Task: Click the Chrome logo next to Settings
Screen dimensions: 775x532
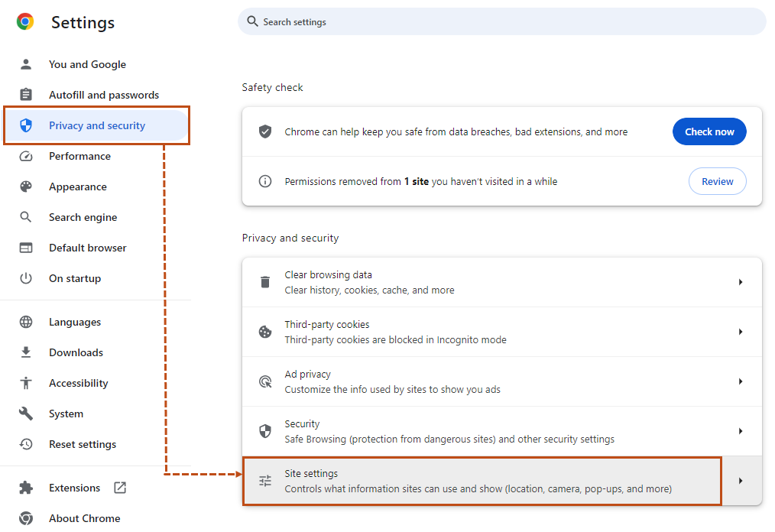Action: [x=24, y=22]
